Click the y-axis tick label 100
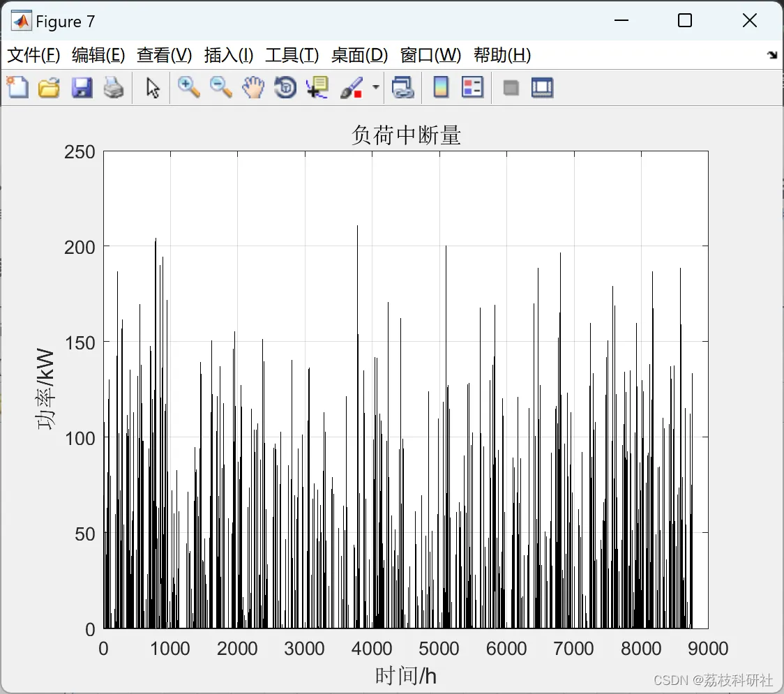The height and width of the screenshot is (694, 784). (x=80, y=439)
